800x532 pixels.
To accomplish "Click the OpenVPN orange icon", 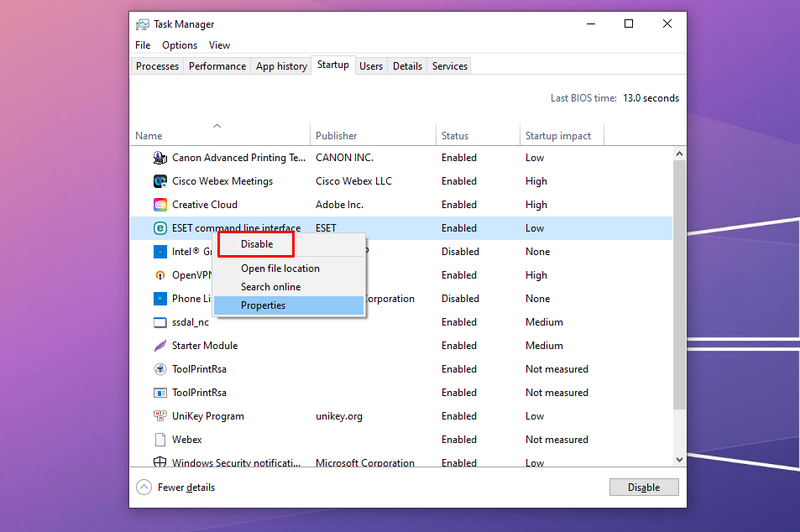I will tap(160, 275).
